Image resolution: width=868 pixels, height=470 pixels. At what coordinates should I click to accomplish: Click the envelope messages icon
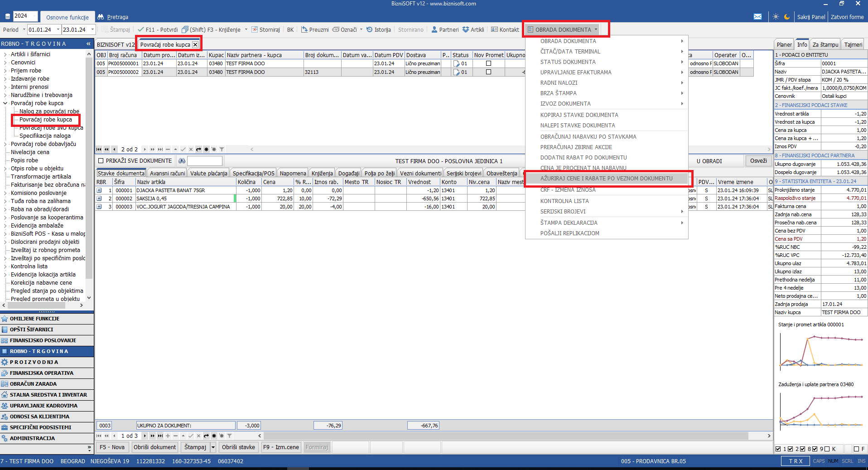pyautogui.click(x=757, y=17)
